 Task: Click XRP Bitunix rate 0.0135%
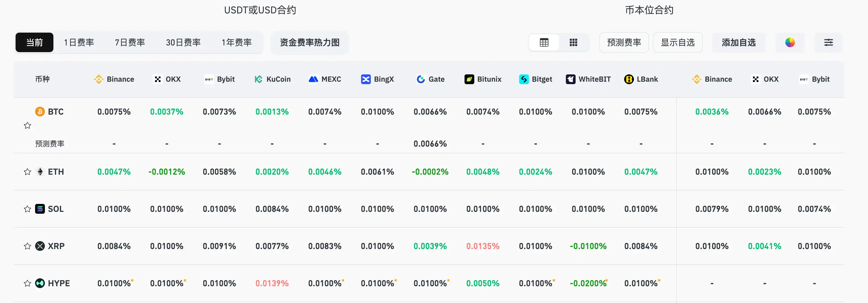tap(483, 246)
